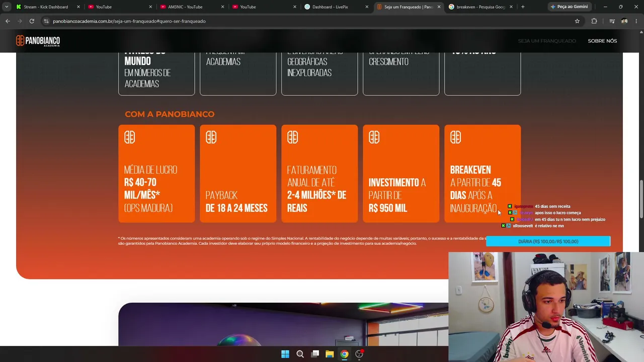Viewport: 644px width, 362px height.
Task: Open Task View on the taskbar
Action: [315, 354]
